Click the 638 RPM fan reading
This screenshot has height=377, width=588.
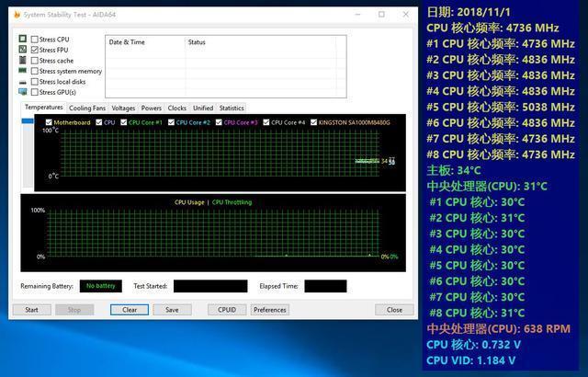coord(499,328)
